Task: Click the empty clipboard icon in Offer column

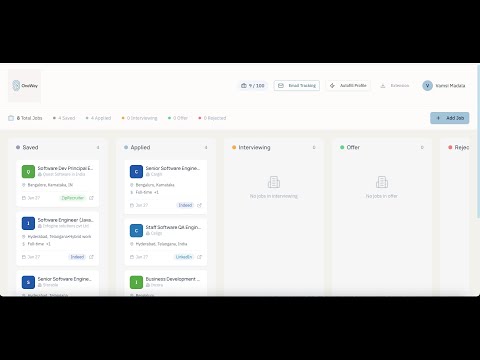Action: click(382, 182)
